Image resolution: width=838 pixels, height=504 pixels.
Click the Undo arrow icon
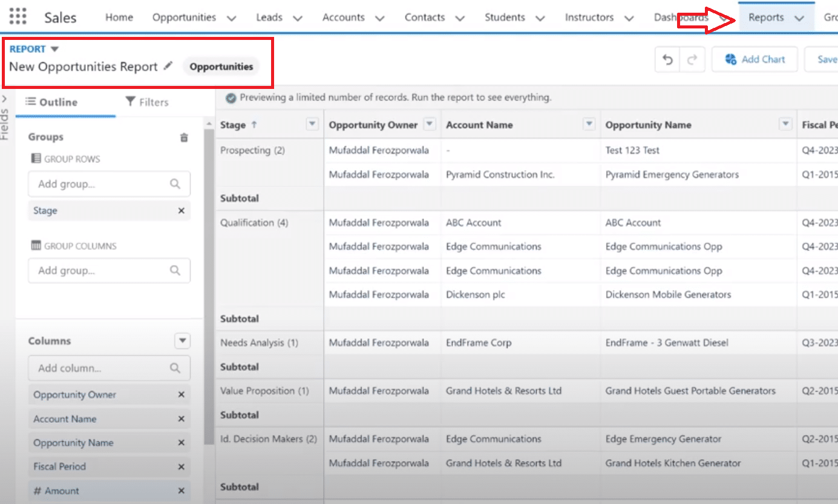(667, 59)
